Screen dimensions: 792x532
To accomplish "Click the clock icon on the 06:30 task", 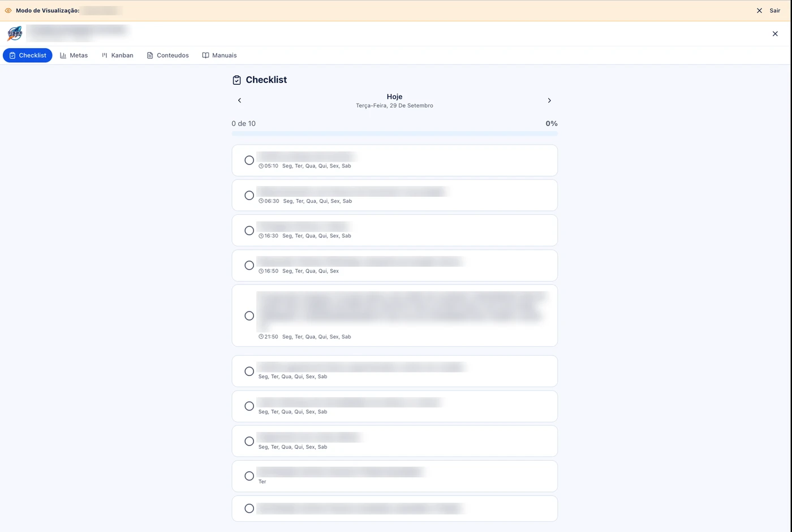I will coord(261,201).
